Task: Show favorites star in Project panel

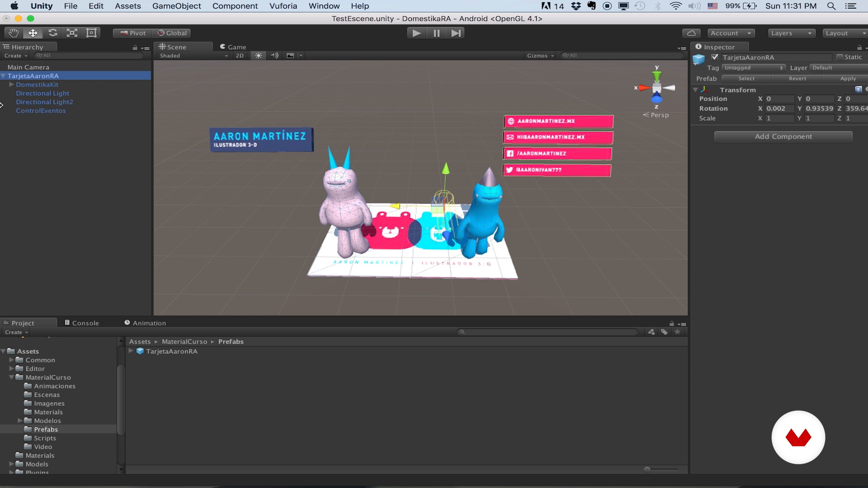Action: click(x=677, y=332)
